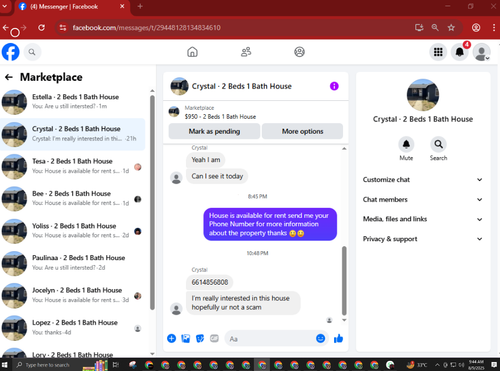Go to the Home feed icon

point(192,52)
